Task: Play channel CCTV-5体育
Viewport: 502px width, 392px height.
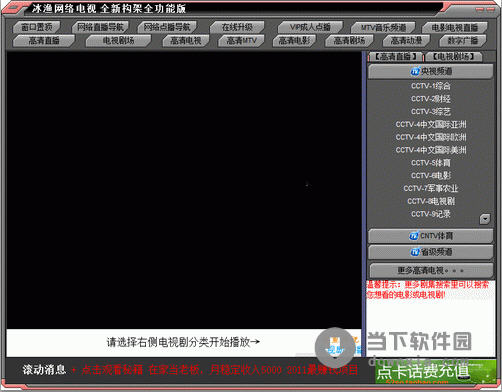Action: (x=431, y=163)
